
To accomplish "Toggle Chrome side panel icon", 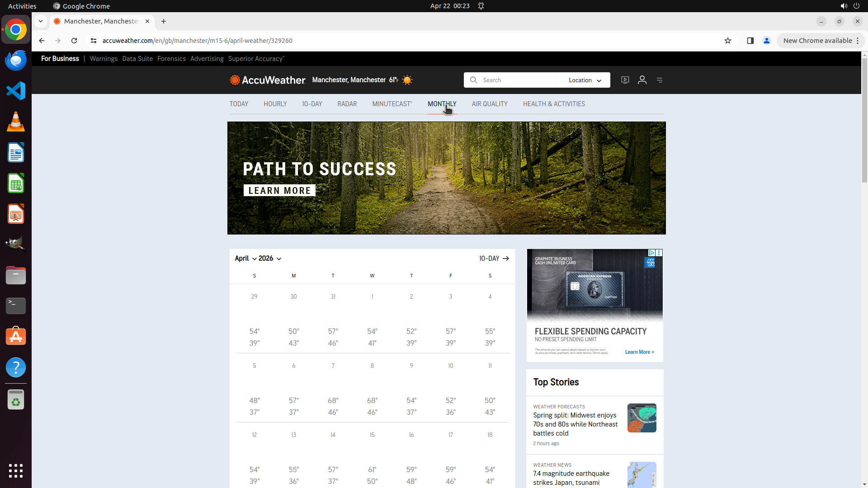I will pyautogui.click(x=750, y=41).
